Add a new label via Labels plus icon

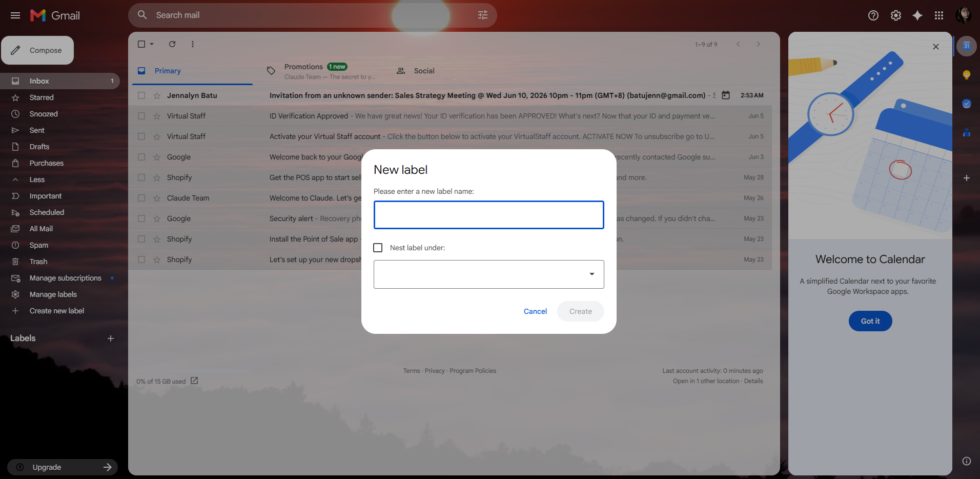(111, 338)
